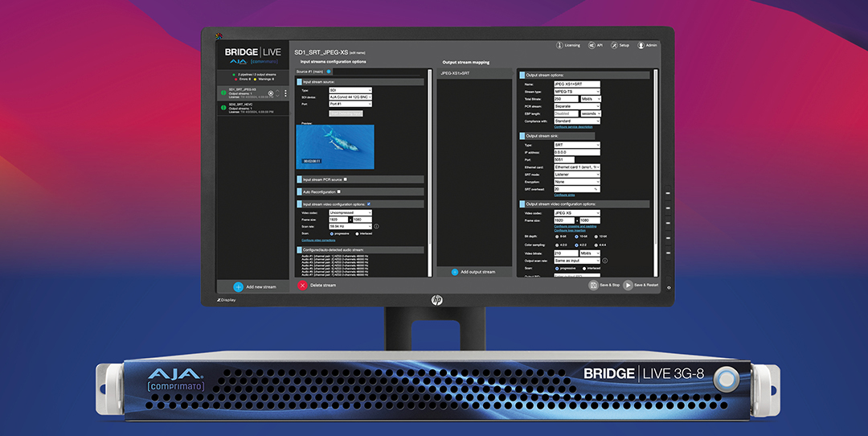Click info icon next to Output scan rate
The image size is (868, 436).
pos(604,261)
